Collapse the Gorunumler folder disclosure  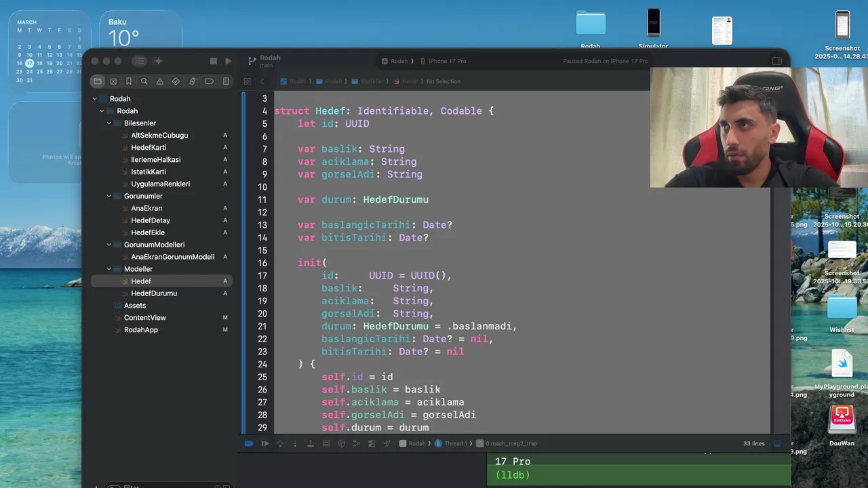(109, 196)
